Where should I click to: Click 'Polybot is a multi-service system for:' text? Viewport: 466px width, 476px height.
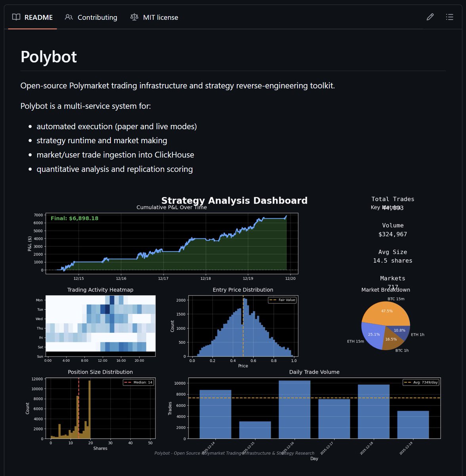(86, 106)
